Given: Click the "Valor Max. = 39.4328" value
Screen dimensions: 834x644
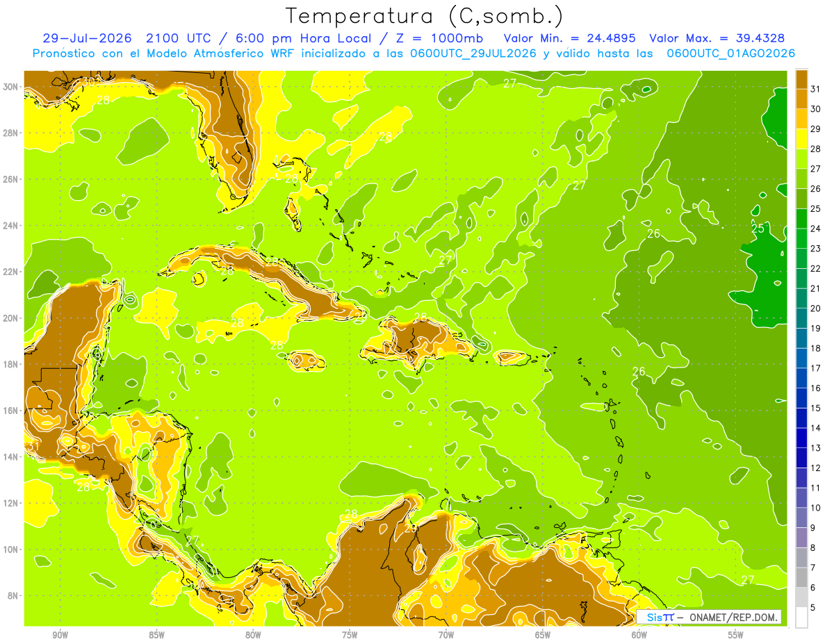Looking at the screenshot, I should [x=717, y=38].
